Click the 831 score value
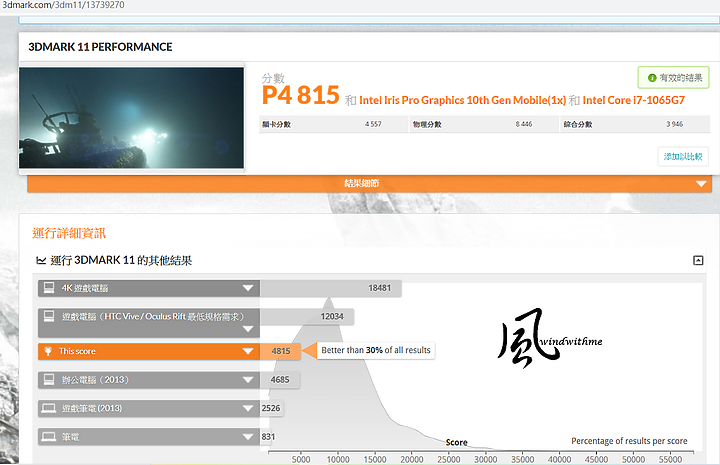720x465 pixels. [268, 437]
